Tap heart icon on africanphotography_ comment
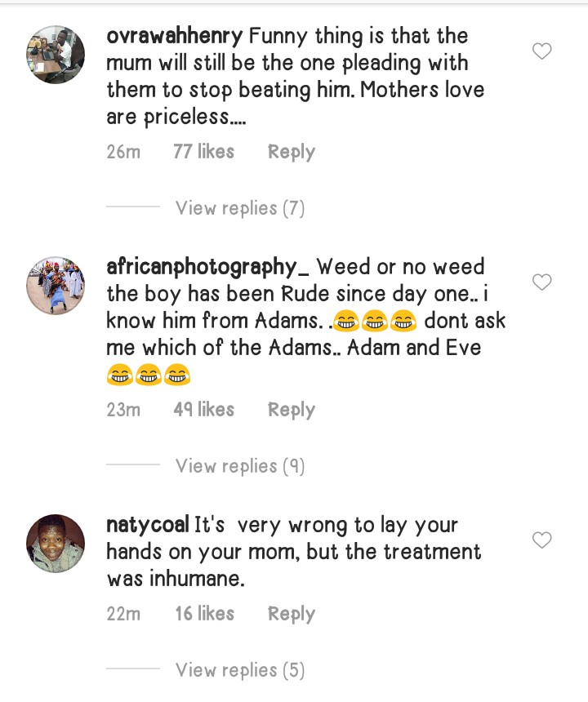Image resolution: width=588 pixels, height=702 pixels. [541, 282]
